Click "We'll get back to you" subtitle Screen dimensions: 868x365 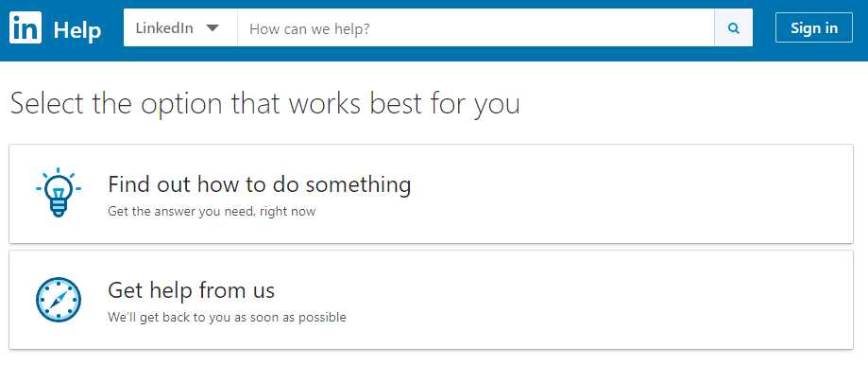227,318
